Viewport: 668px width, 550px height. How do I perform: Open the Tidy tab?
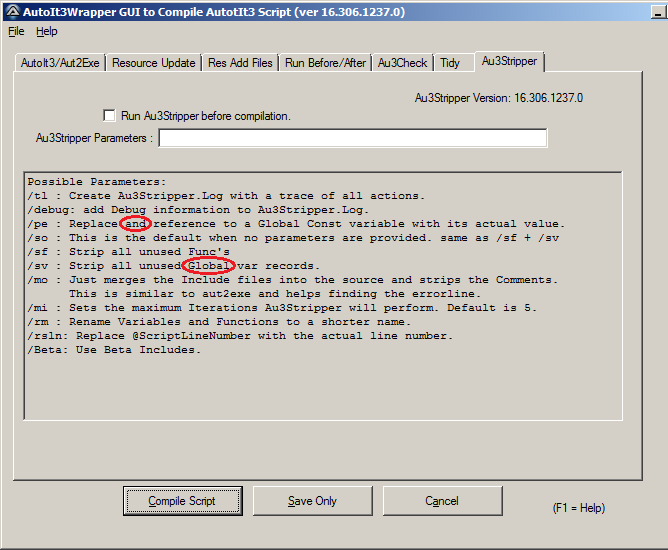450,63
